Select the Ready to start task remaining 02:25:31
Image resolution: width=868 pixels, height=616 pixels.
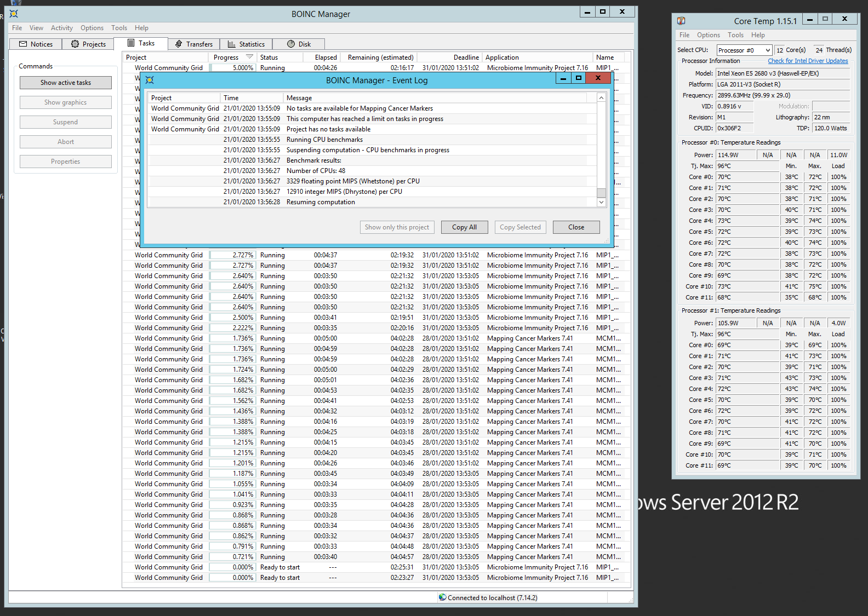(373, 567)
